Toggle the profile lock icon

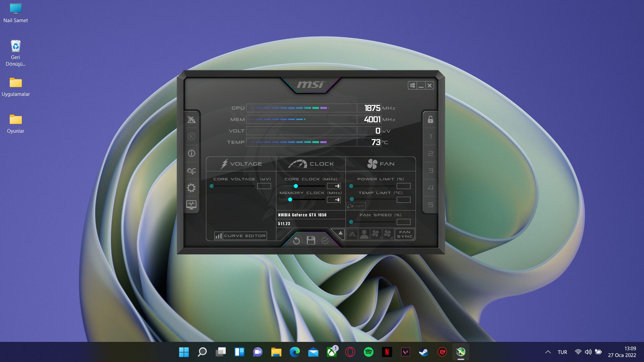[430, 120]
